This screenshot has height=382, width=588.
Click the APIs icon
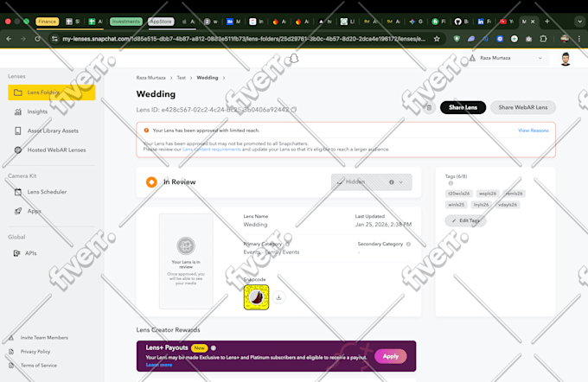[x=16, y=253]
